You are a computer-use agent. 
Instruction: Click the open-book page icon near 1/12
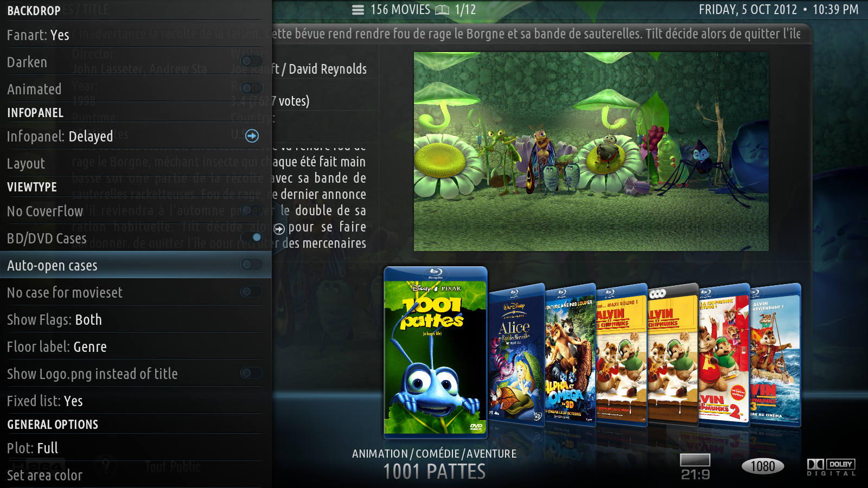442,10
